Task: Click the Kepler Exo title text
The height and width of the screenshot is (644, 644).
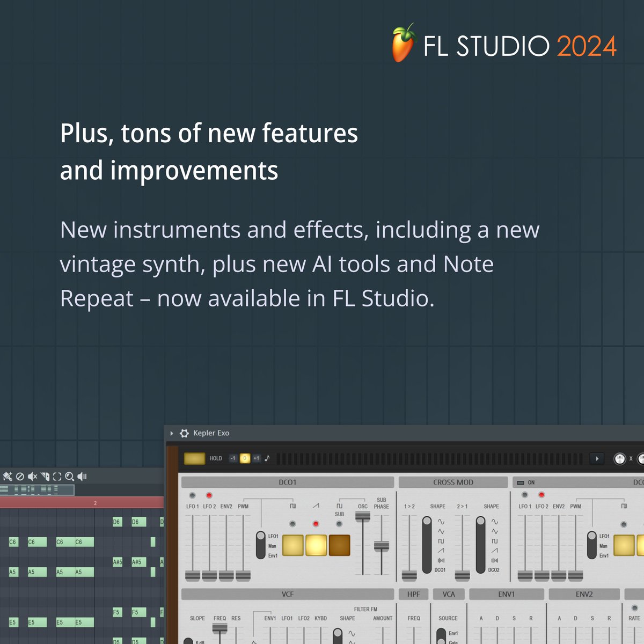Action: pos(211,433)
